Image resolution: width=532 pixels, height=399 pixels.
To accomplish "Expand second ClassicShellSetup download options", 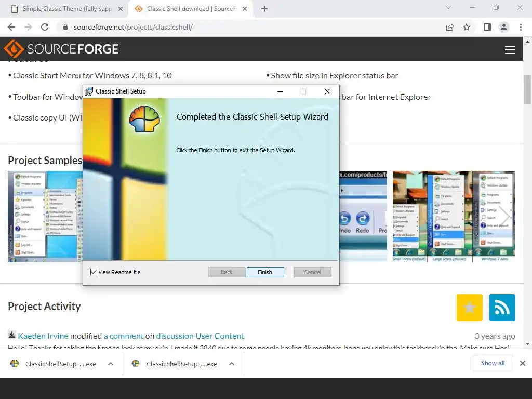I will point(232,364).
